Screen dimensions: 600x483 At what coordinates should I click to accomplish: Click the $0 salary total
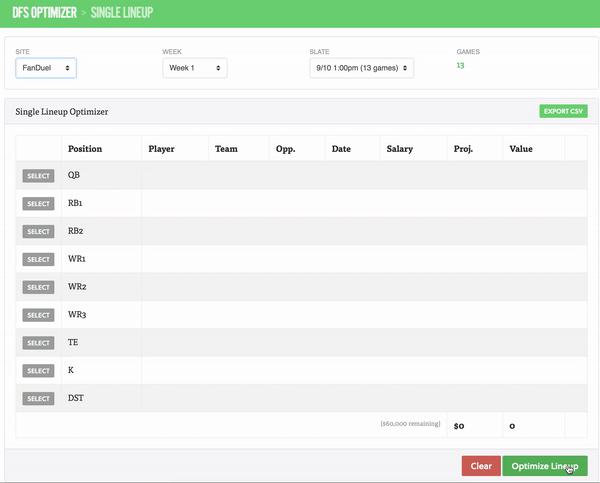pyautogui.click(x=459, y=426)
